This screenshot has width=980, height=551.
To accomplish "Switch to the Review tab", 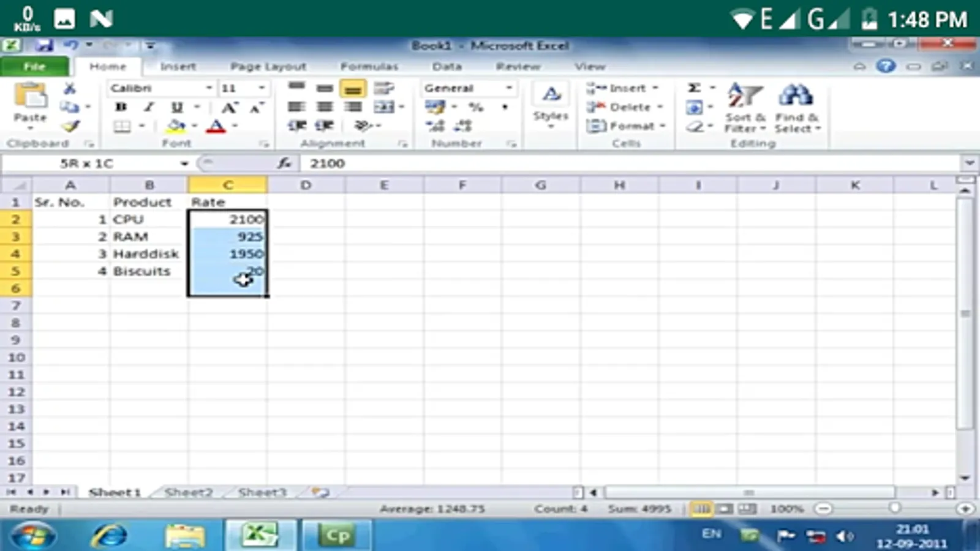I will click(x=518, y=66).
